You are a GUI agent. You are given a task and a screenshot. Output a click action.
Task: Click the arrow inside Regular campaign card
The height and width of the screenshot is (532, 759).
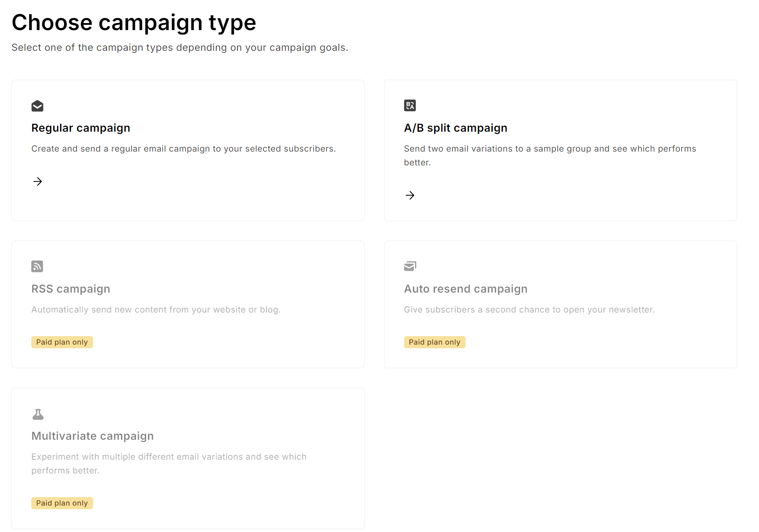(37, 181)
